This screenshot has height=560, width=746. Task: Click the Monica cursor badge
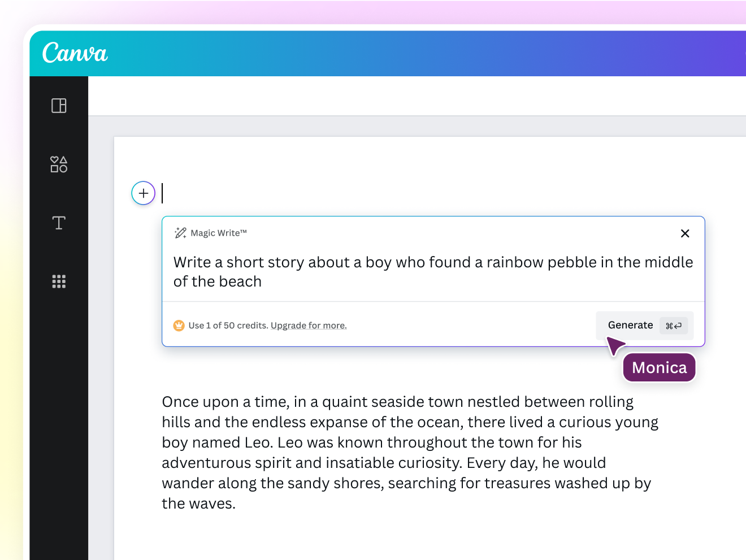(659, 367)
